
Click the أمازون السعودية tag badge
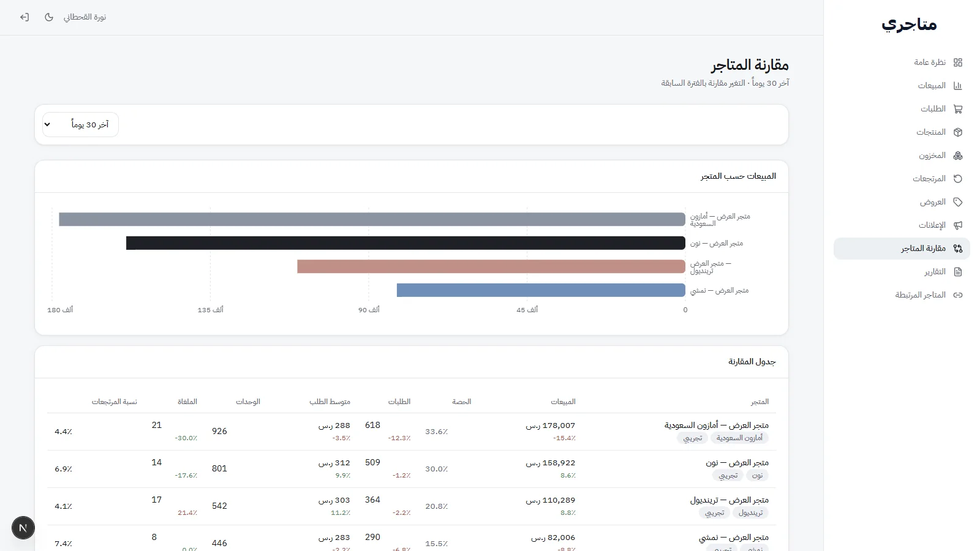[739, 438]
